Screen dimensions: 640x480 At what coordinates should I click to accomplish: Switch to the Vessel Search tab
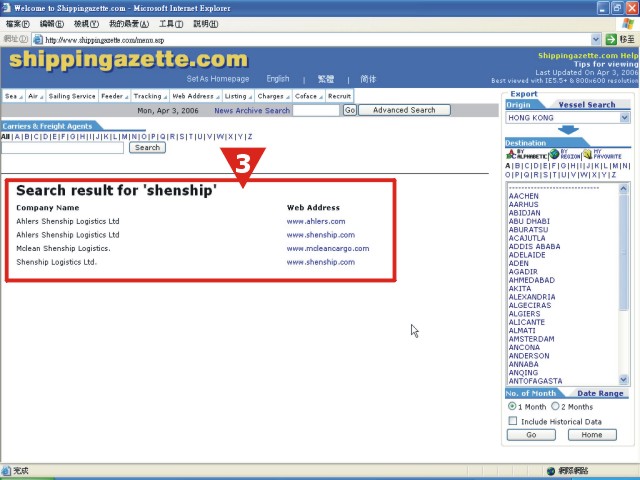pyautogui.click(x=587, y=105)
